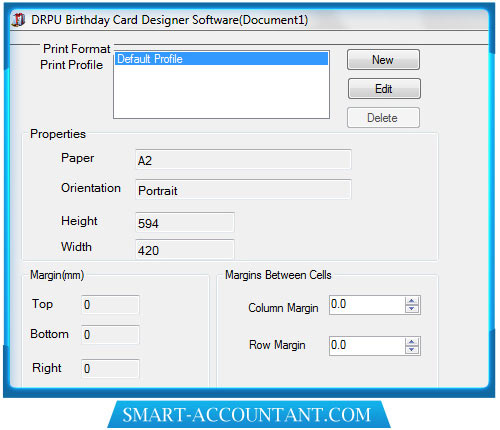500x430 pixels.
Task: Click the Right margin field
Action: (x=110, y=368)
